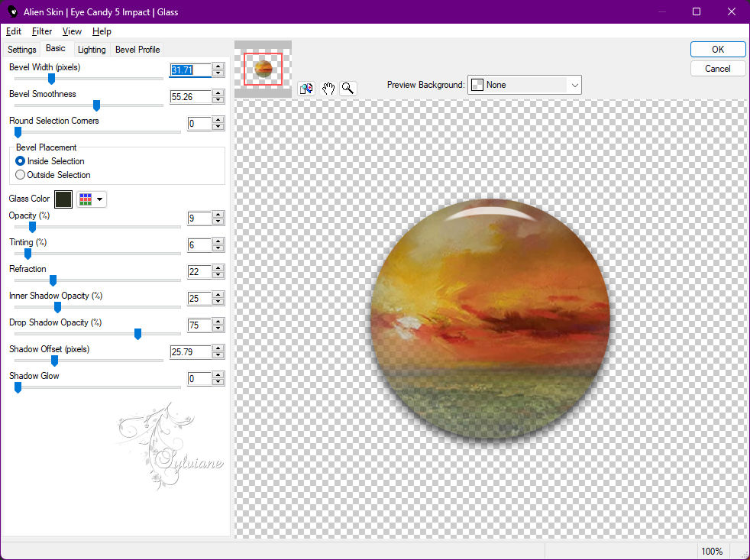
Task: Click the Drop Shadow Opacity value field
Action: [199, 325]
